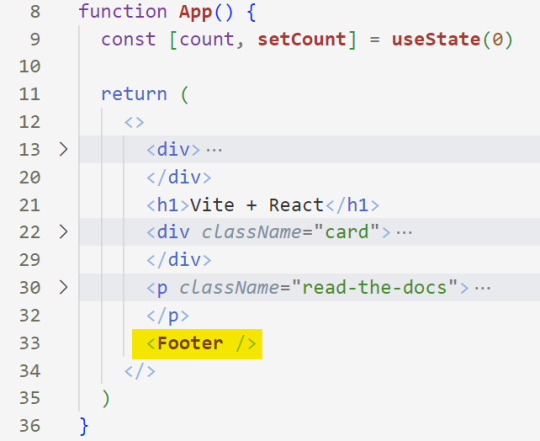
Task: Click the 'Vite + React' heading text
Action: tap(256, 205)
